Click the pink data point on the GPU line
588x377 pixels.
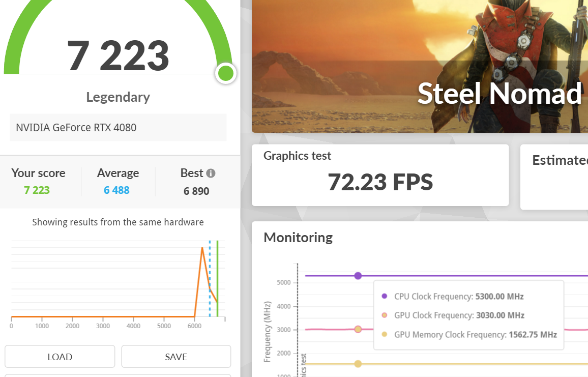(358, 329)
